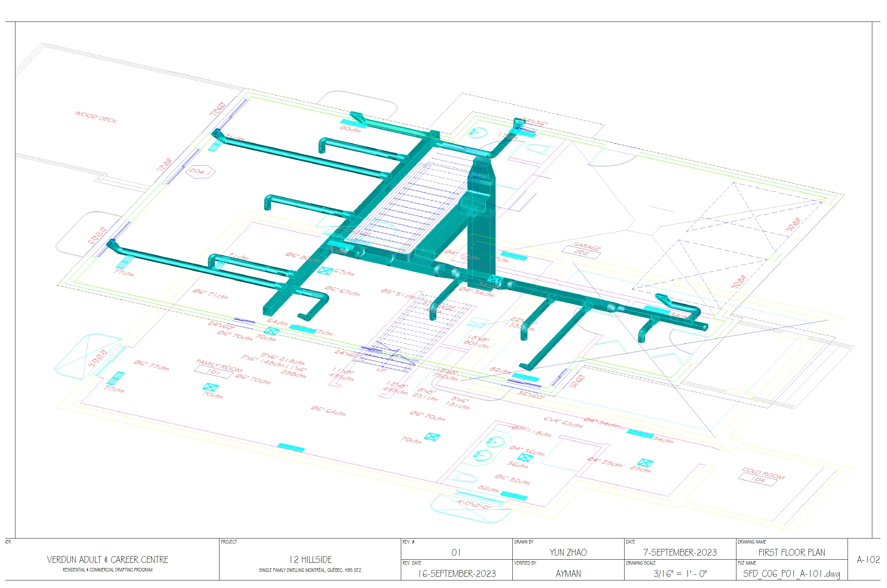Click the FILE NAME field heading
The image size is (887, 588).
coord(747,563)
